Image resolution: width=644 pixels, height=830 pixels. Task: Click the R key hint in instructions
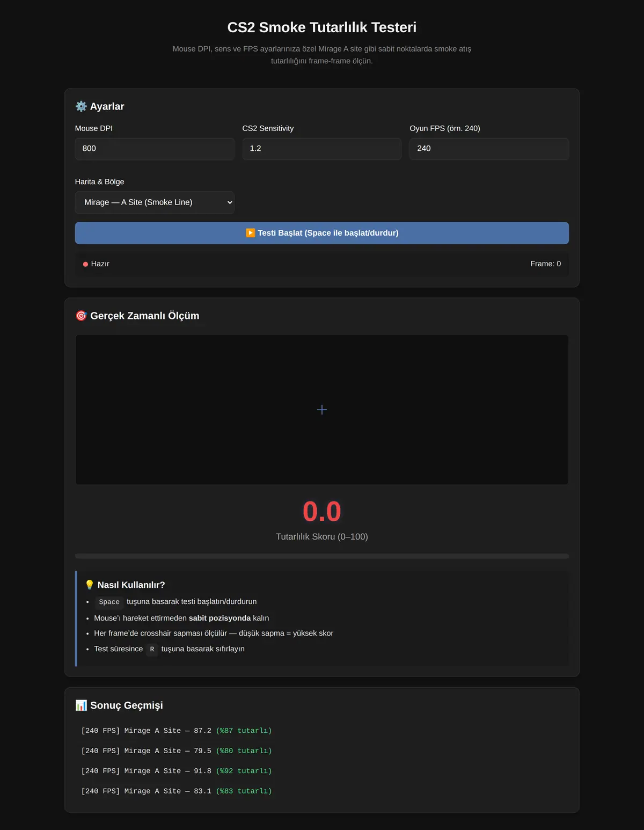pyautogui.click(x=152, y=649)
